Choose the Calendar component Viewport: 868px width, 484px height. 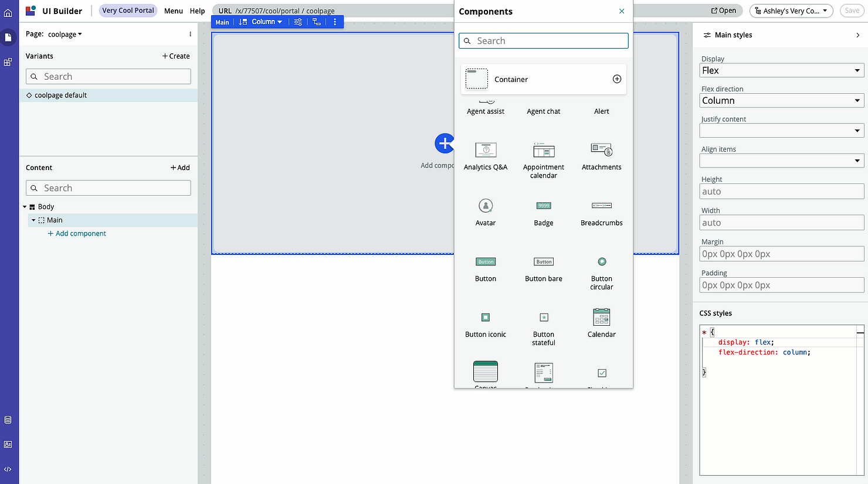tap(602, 323)
